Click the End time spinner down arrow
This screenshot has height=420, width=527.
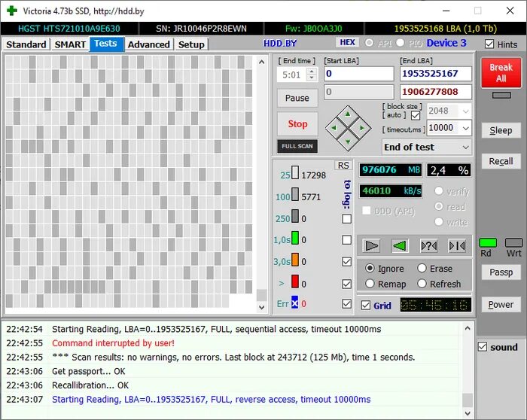312,78
